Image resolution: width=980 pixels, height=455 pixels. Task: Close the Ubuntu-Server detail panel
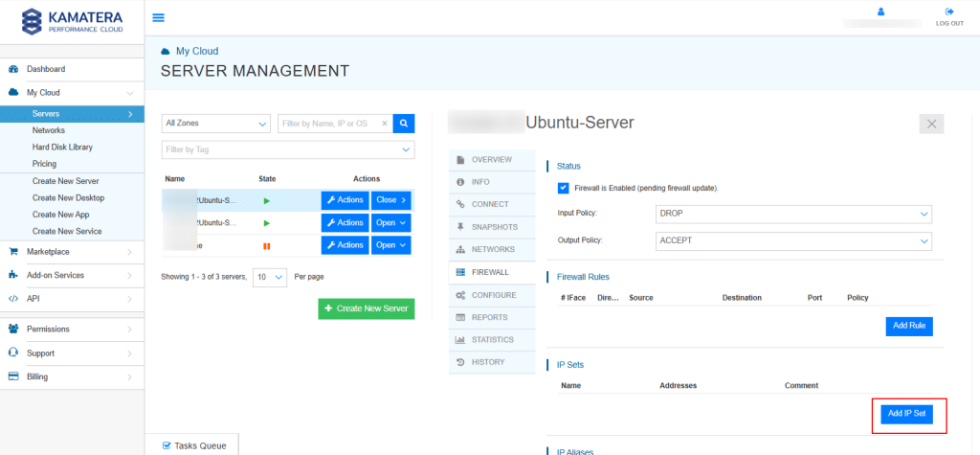point(931,124)
